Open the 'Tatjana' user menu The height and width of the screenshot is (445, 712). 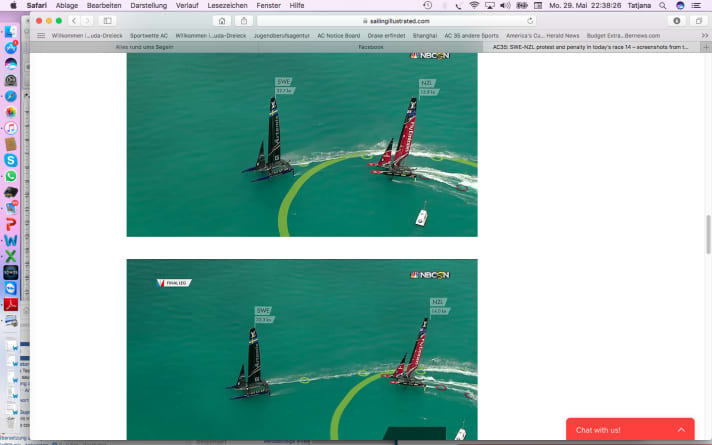point(639,5)
